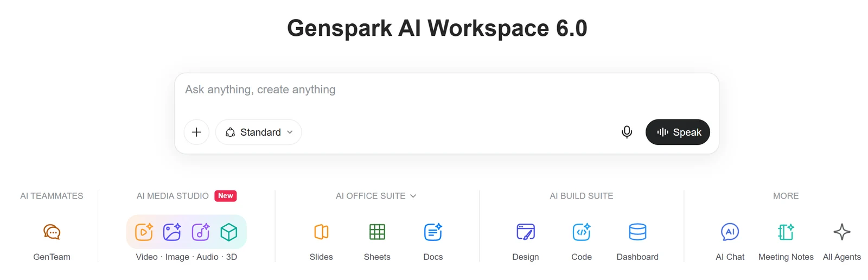Launch the Sheets grid icon
Viewport: 868px width, 280px height.
[377, 232]
